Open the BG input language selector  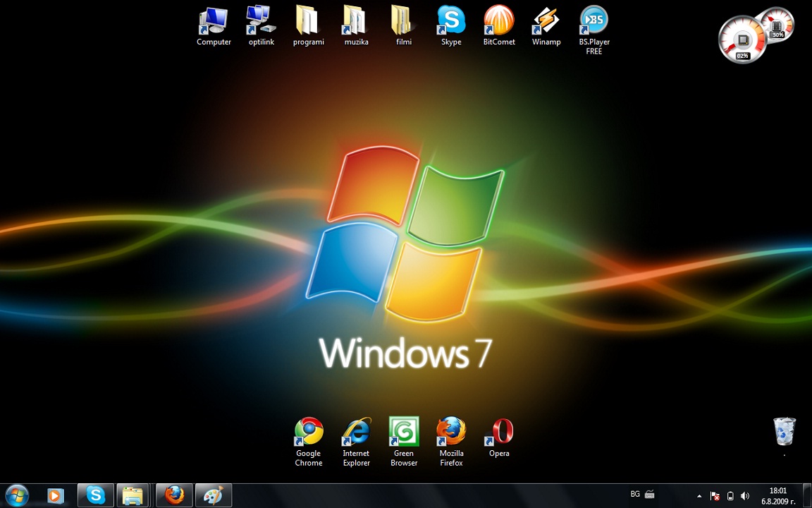(635, 495)
